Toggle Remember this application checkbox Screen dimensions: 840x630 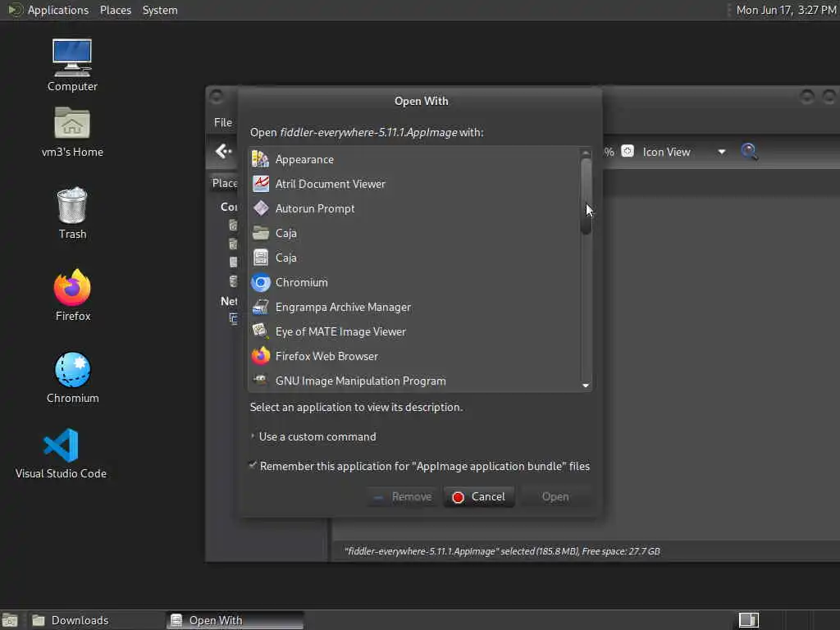coord(253,466)
